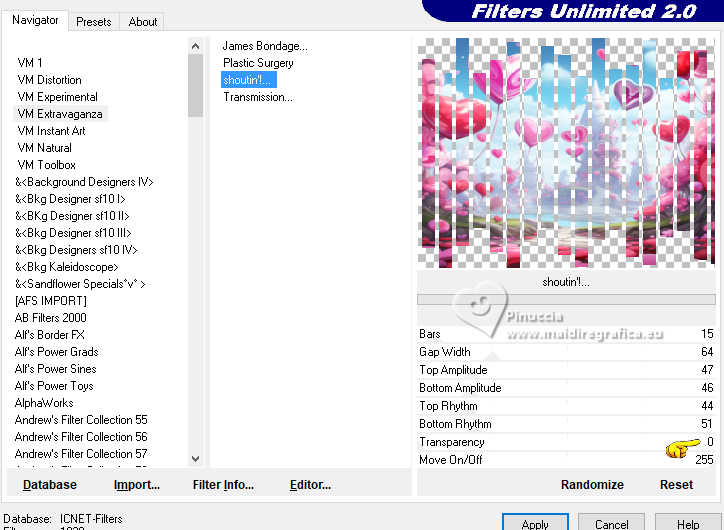Viewport: 724px width, 530px height.
Task: Select the Navigator tab
Action: click(35, 20)
